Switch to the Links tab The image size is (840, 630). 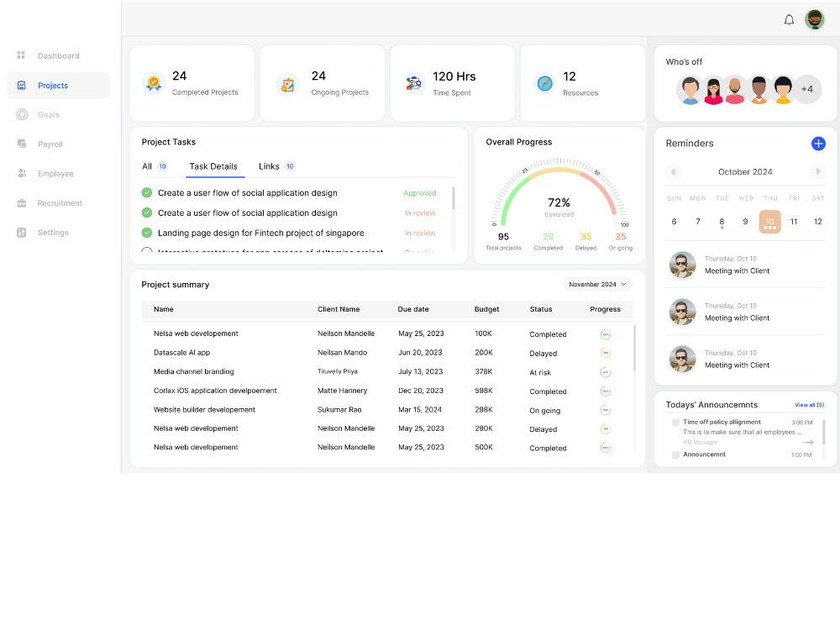tap(276, 166)
